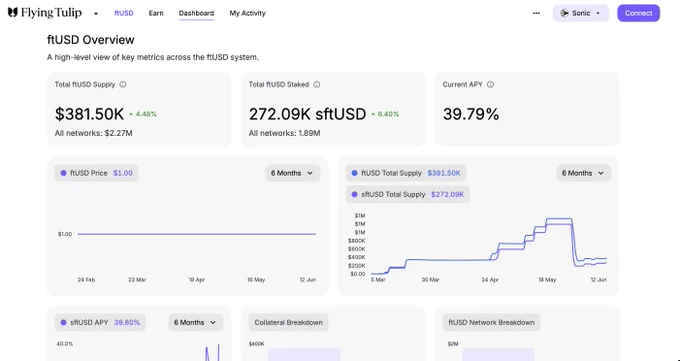Click the All networks: 1.89M text
The width and height of the screenshot is (680, 361).
pyautogui.click(x=284, y=133)
